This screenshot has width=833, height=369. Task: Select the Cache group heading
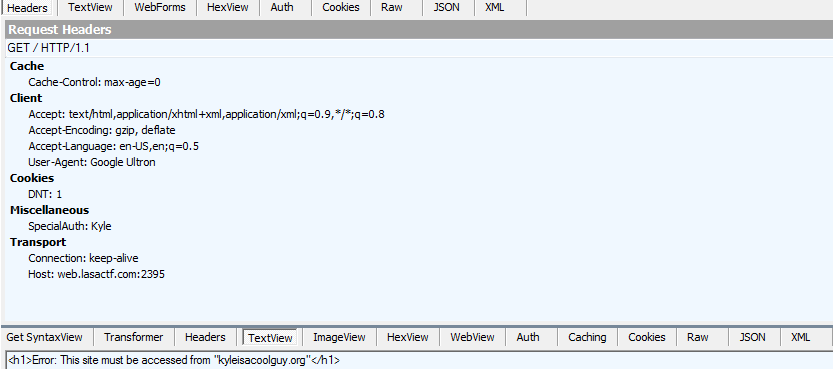27,66
